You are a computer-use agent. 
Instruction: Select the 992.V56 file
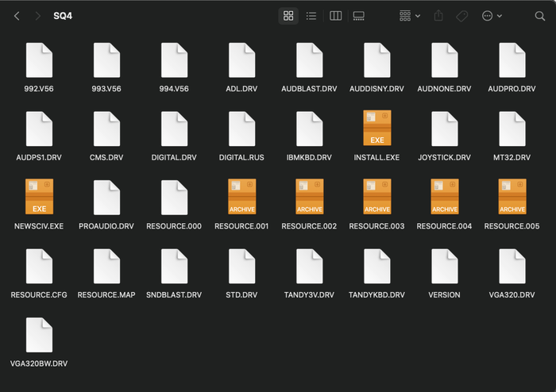point(39,60)
